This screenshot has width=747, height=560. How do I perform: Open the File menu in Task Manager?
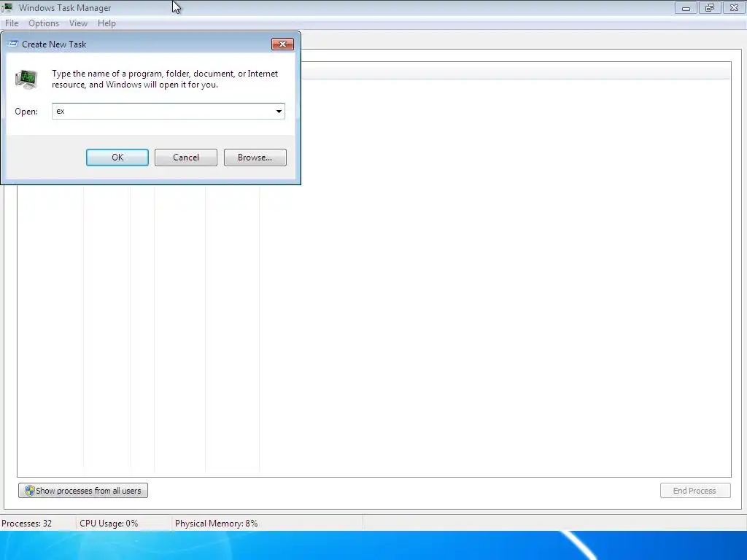[12, 23]
